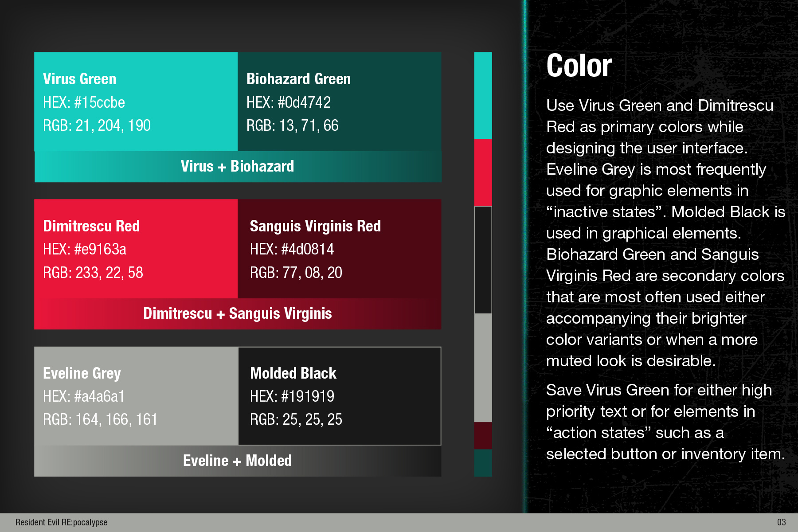
Task: Click the RGB 13, 71, 66 value
Action: point(293,125)
